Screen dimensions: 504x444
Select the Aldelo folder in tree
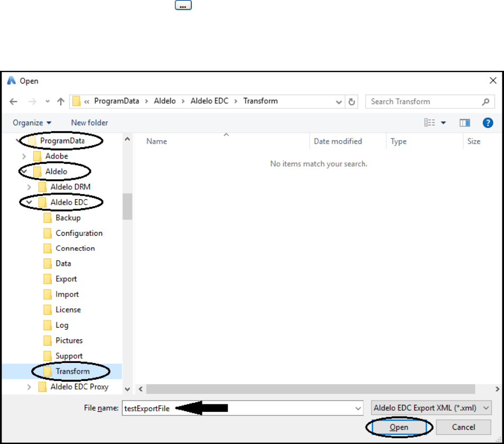56,171
